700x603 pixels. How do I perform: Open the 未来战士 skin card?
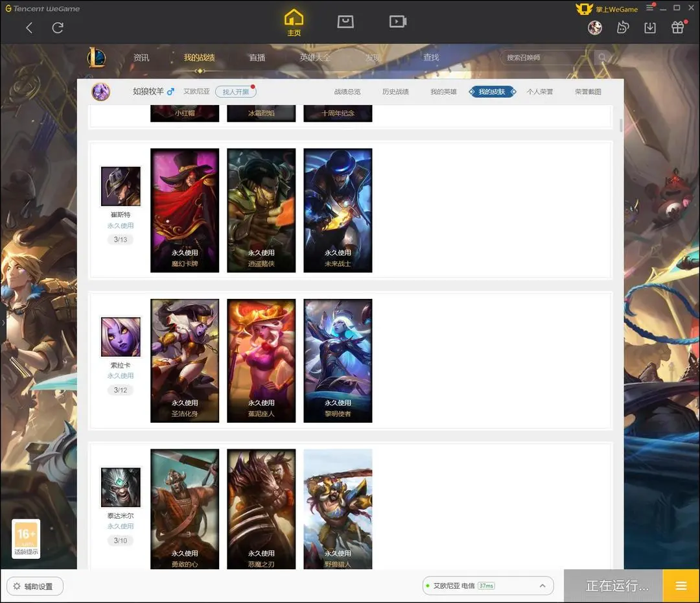(x=338, y=210)
